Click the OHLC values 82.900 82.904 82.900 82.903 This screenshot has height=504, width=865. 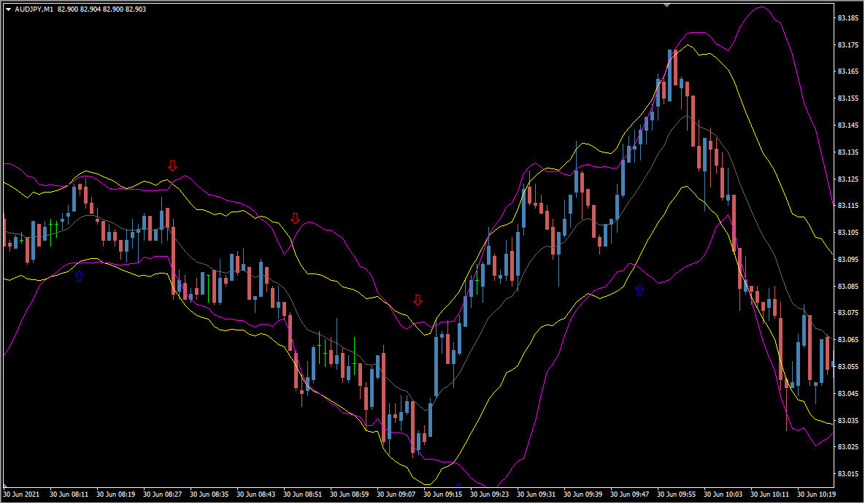[x=101, y=9]
